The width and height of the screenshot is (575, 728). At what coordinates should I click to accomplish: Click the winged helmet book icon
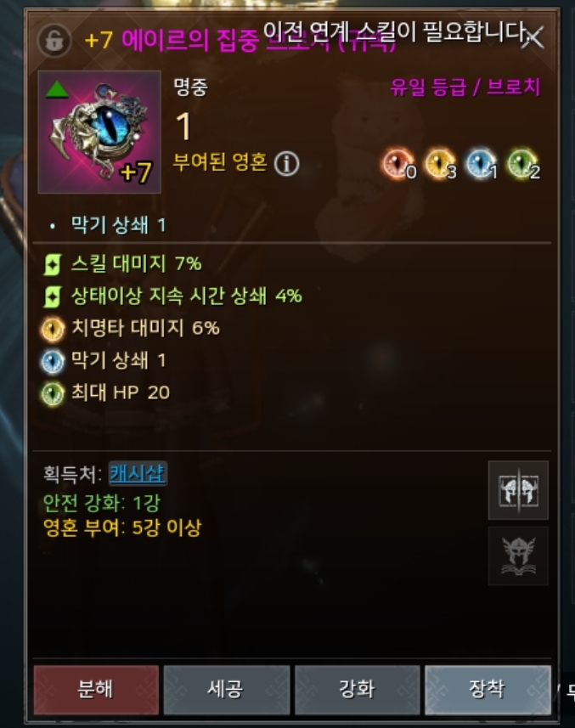point(518,556)
